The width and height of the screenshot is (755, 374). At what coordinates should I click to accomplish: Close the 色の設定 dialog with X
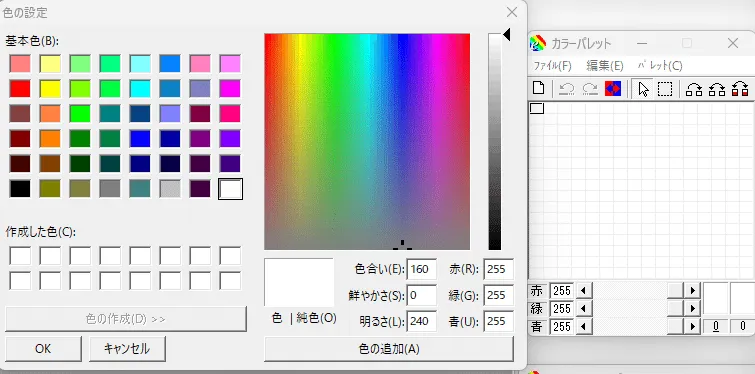tap(512, 12)
